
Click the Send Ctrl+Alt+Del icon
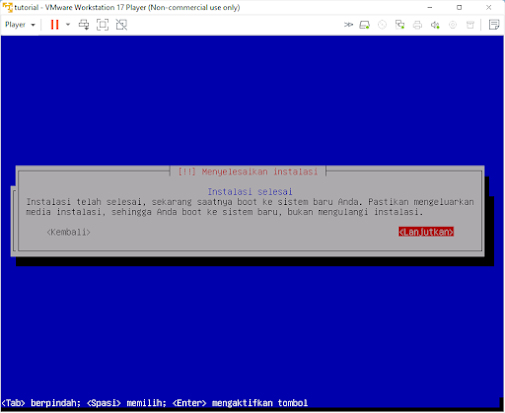tap(84, 25)
